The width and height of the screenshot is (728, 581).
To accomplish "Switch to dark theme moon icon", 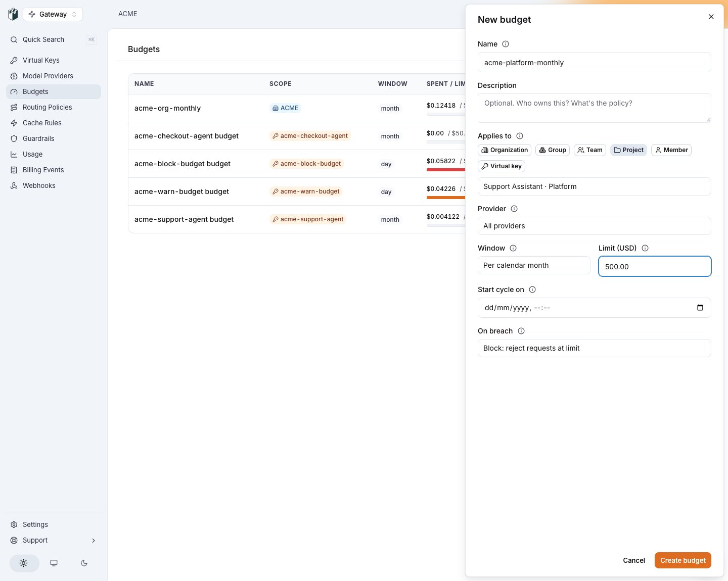I will click(84, 563).
